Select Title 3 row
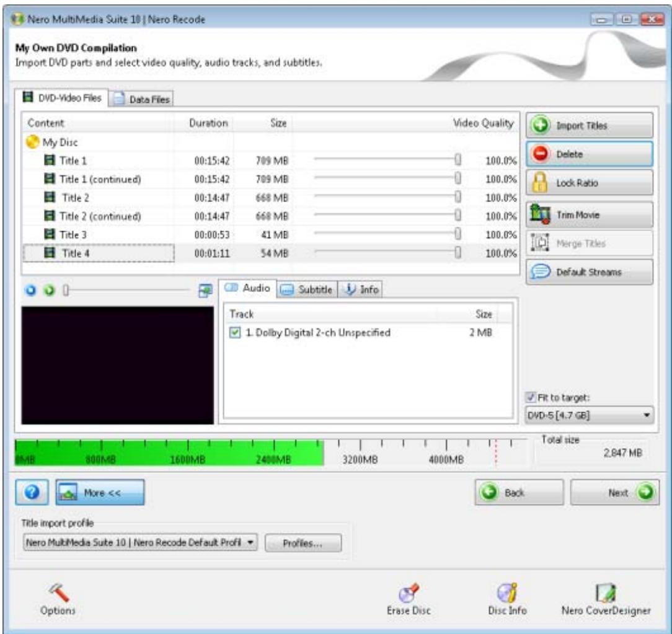The height and width of the screenshot is (634, 672). pos(270,234)
